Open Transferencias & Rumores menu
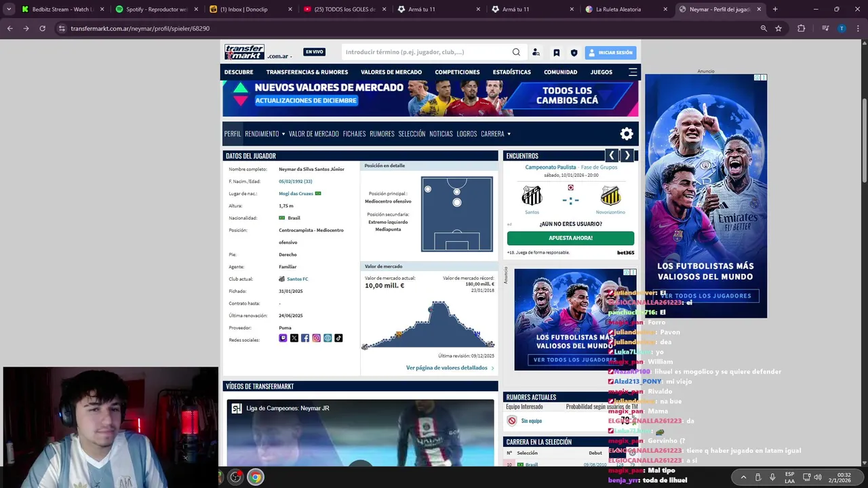This screenshot has width=868, height=488. 307,72
